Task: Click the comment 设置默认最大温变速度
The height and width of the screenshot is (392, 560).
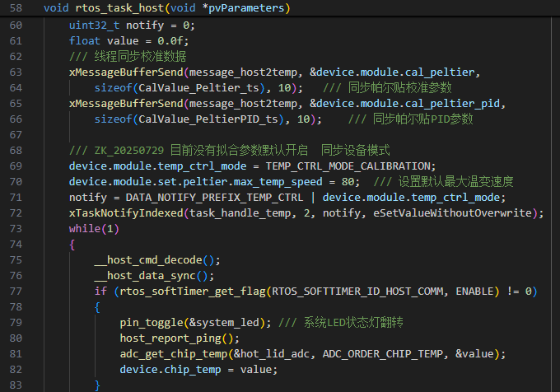Action: (455, 182)
